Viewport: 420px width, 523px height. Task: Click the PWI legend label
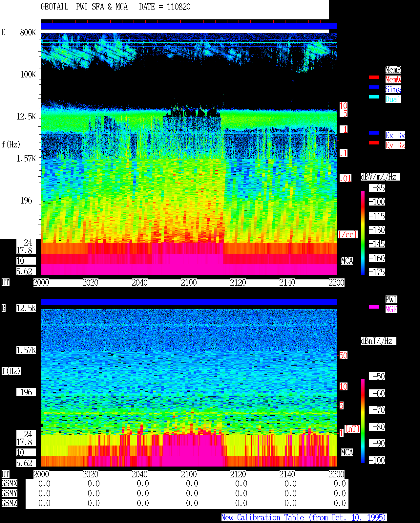[391, 299]
